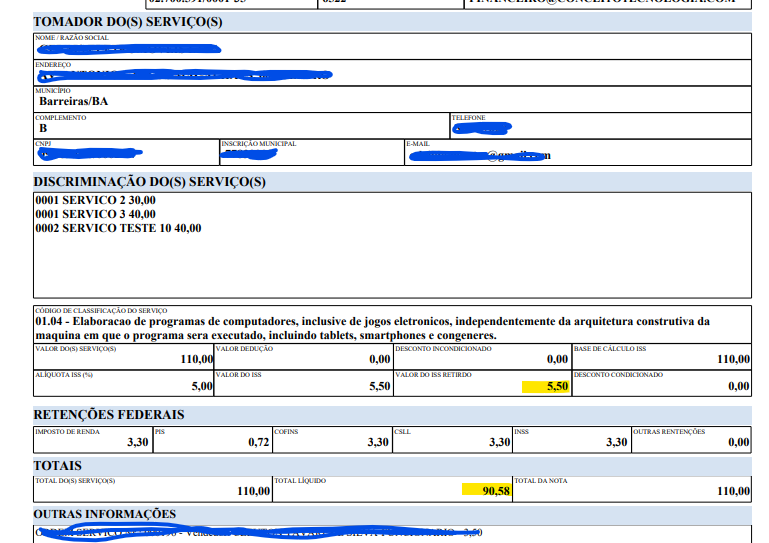Click the 110,00 value under TOTAL DA NOTA

point(733,491)
